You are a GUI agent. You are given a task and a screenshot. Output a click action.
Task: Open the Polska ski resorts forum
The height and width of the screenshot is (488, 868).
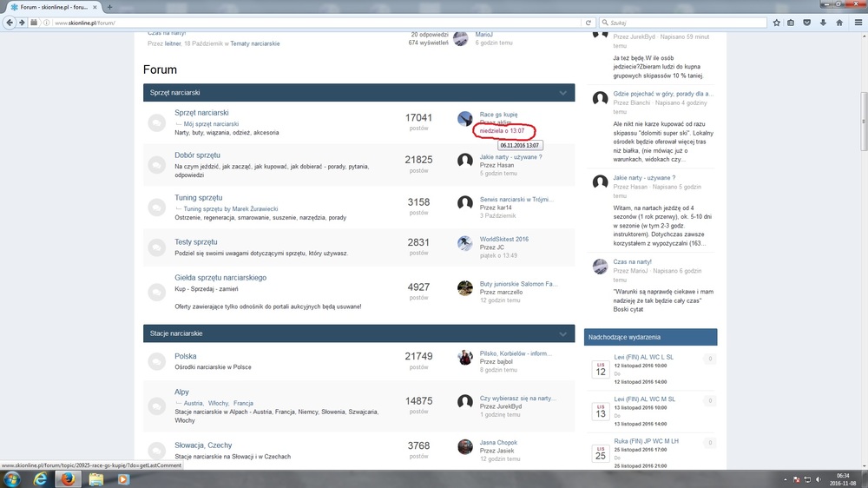click(186, 356)
